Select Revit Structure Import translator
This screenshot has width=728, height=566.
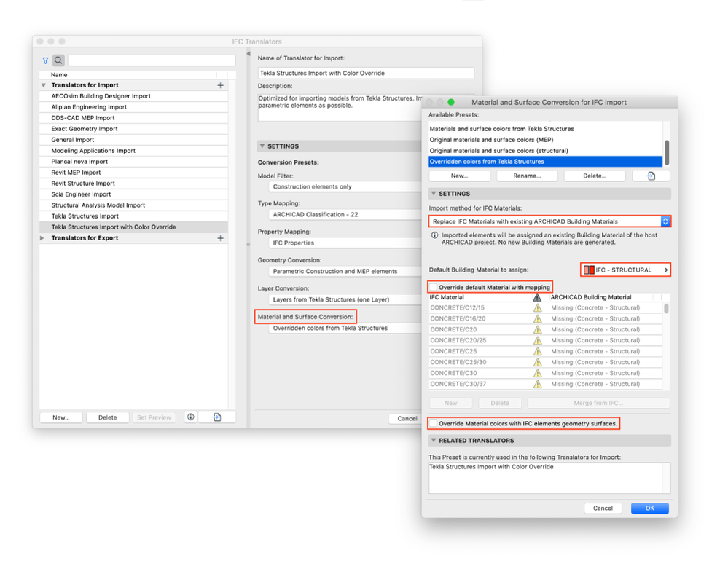tap(133, 184)
